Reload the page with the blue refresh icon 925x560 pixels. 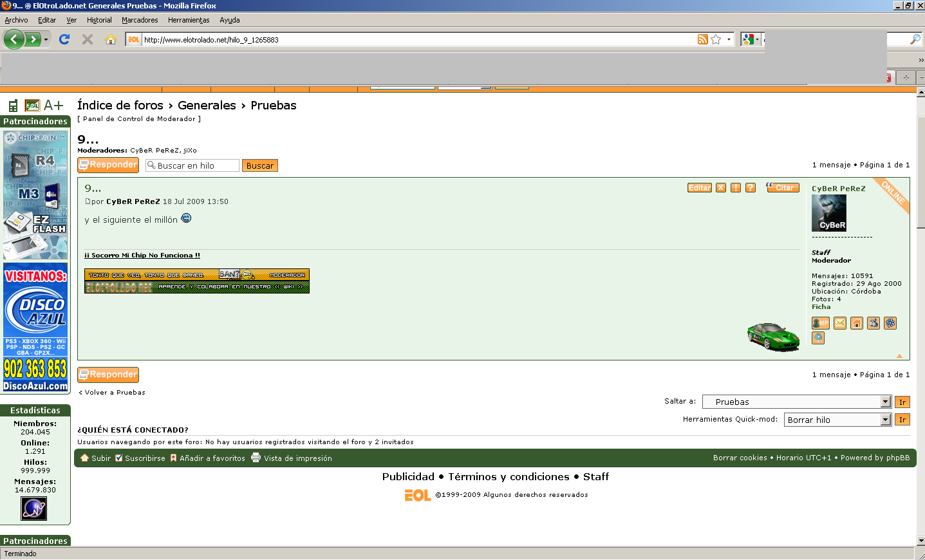(64, 39)
